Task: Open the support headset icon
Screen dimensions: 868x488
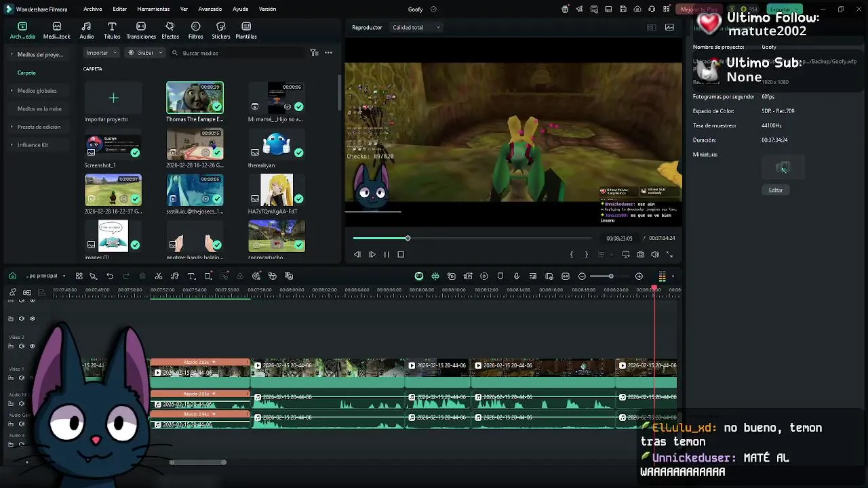Action: click(x=652, y=9)
